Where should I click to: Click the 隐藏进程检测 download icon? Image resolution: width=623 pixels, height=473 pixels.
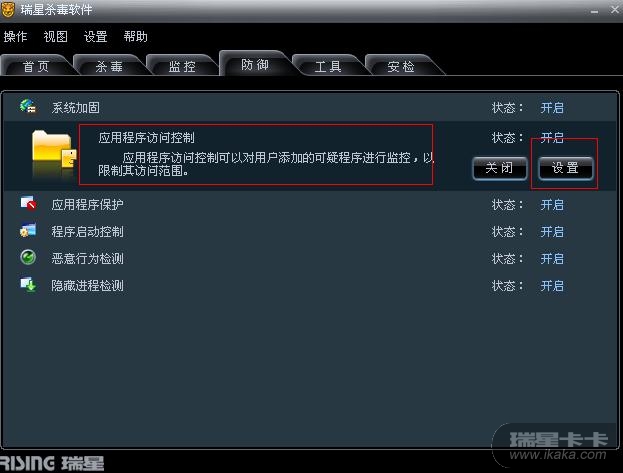(x=28, y=285)
